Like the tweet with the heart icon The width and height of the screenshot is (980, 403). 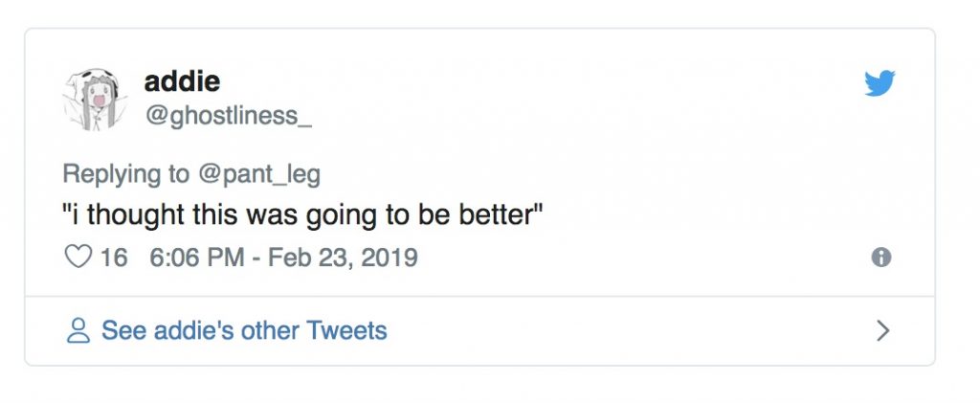78,257
